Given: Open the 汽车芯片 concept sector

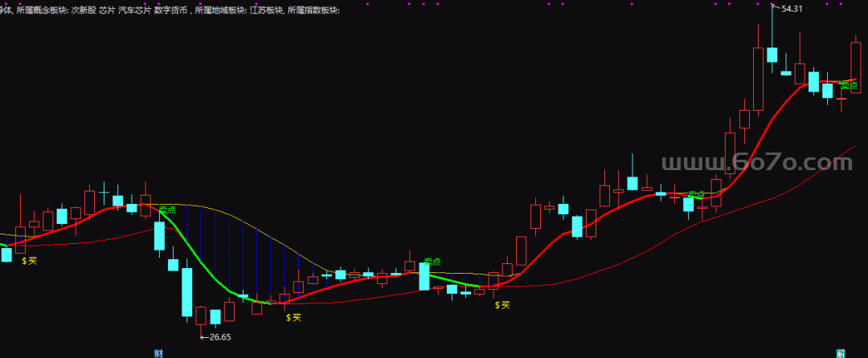Looking at the screenshot, I should [x=134, y=10].
